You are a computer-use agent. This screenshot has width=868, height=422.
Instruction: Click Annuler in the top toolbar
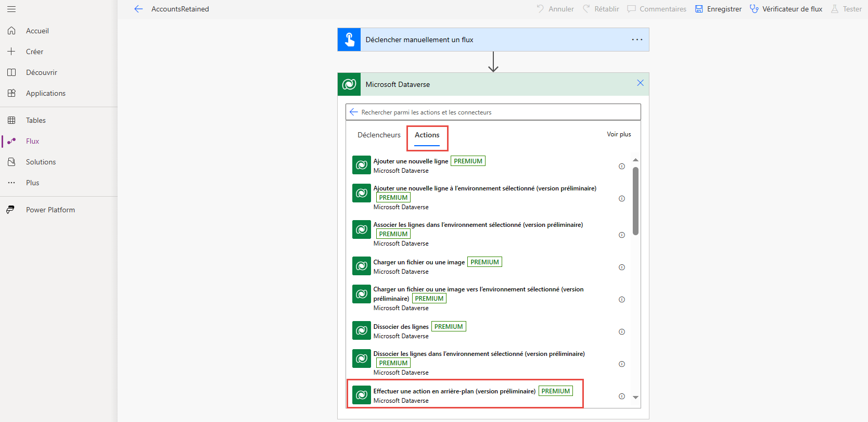pos(555,9)
